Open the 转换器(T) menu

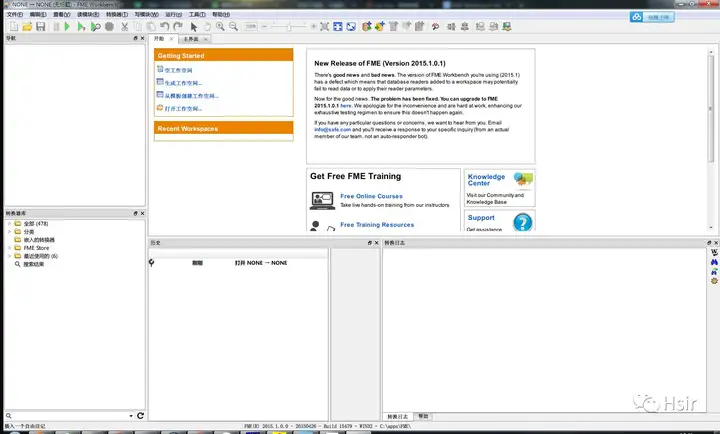(117, 15)
